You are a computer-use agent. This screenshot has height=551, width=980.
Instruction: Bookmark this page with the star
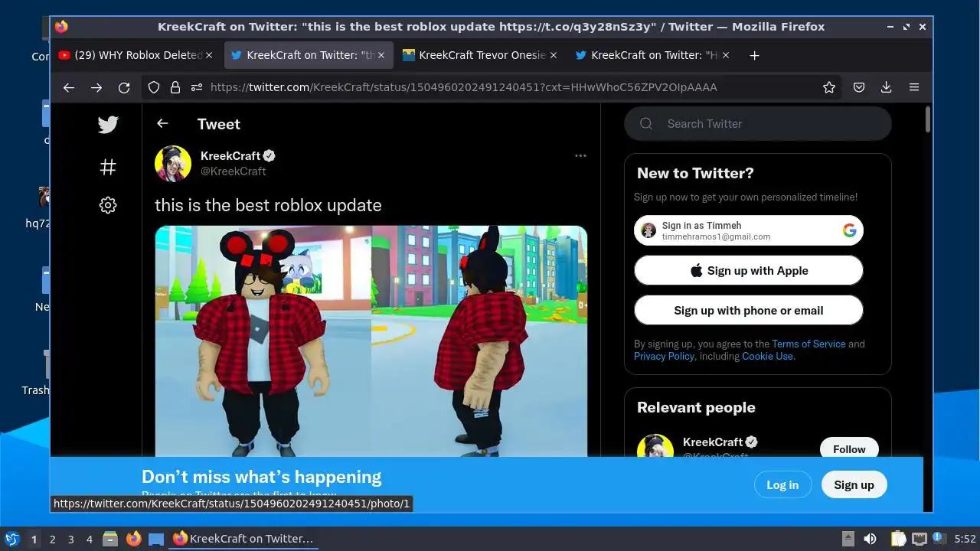829,87
